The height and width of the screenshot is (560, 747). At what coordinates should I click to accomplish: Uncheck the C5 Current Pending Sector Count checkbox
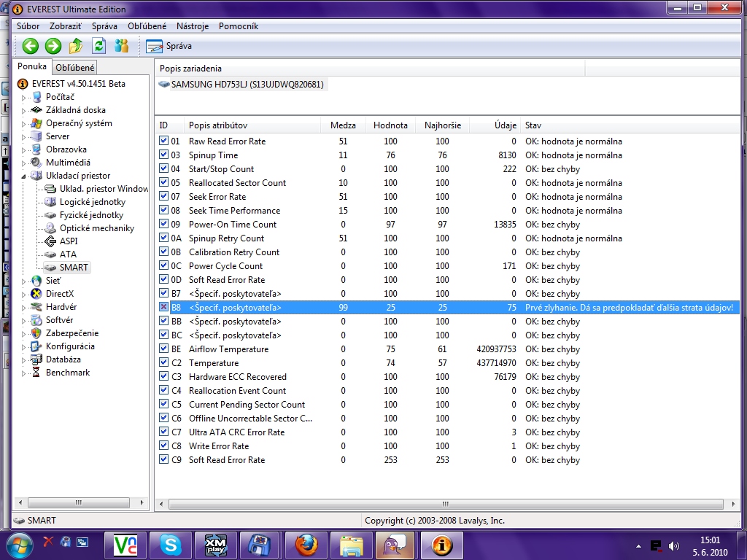[163, 403]
